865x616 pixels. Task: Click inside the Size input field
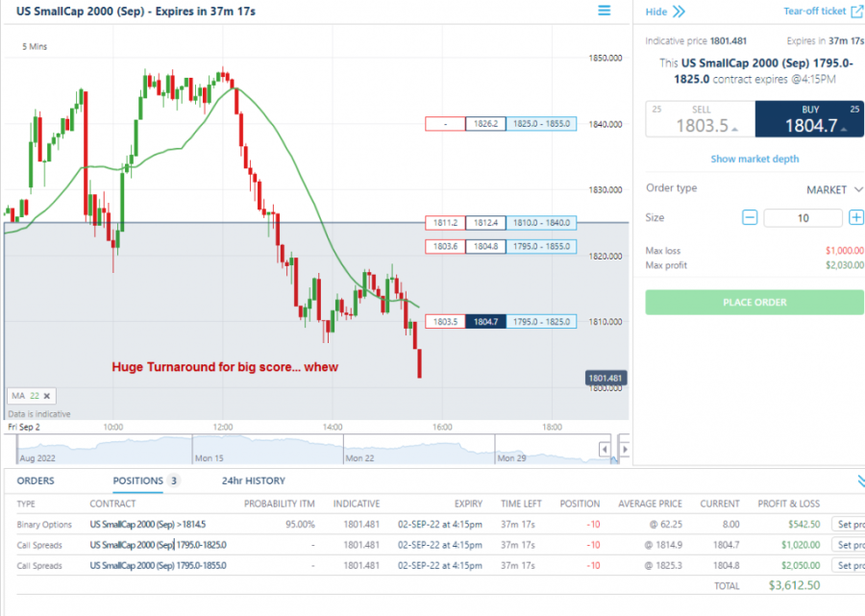[803, 217]
